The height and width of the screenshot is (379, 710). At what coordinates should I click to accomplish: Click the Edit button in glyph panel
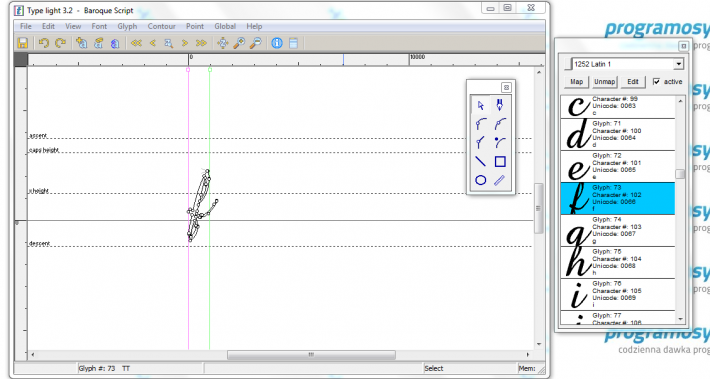pos(633,82)
